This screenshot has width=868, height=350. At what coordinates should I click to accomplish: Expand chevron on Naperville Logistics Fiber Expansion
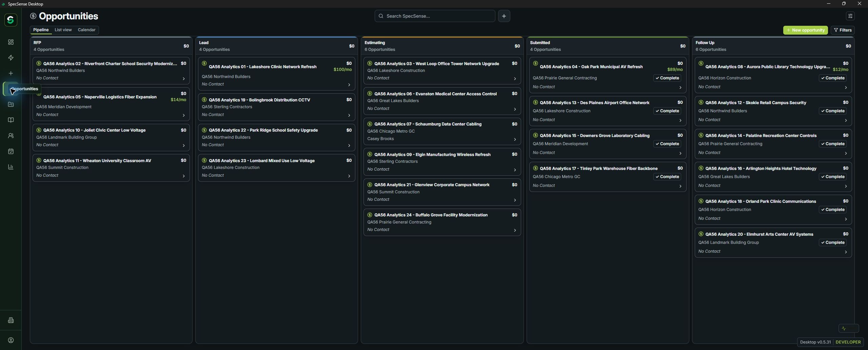coord(183,115)
